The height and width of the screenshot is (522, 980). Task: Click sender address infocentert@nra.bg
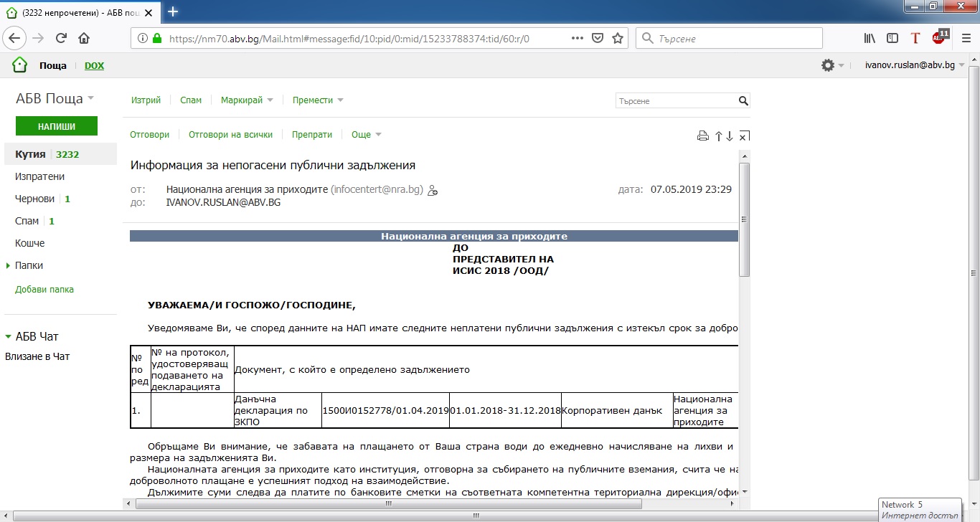click(x=377, y=190)
